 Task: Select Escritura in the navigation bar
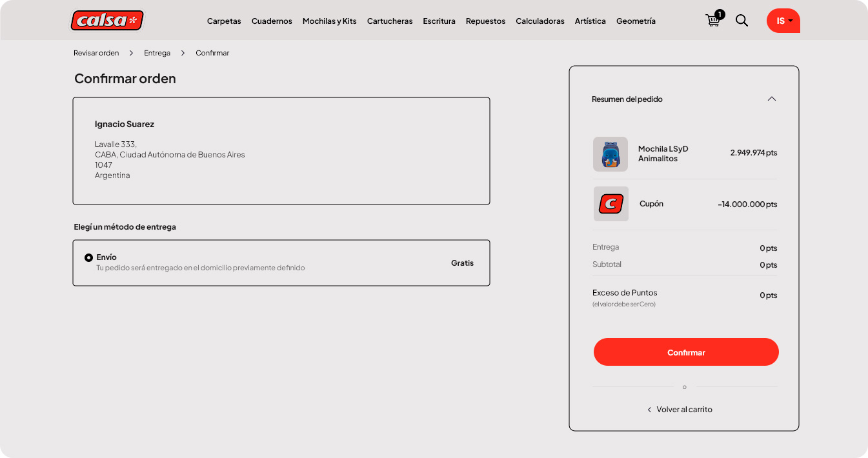coord(439,21)
